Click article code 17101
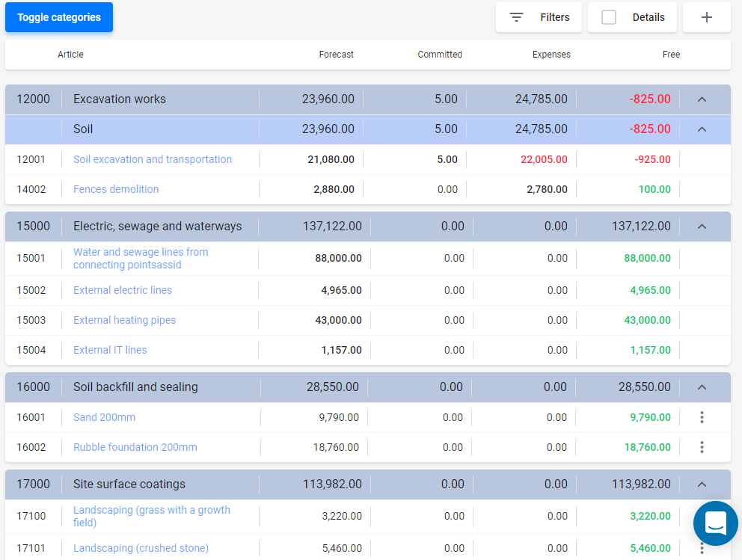 pyautogui.click(x=31, y=548)
